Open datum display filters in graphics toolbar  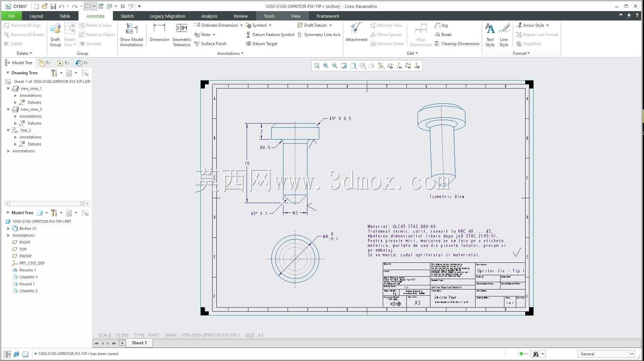[x=381, y=66]
